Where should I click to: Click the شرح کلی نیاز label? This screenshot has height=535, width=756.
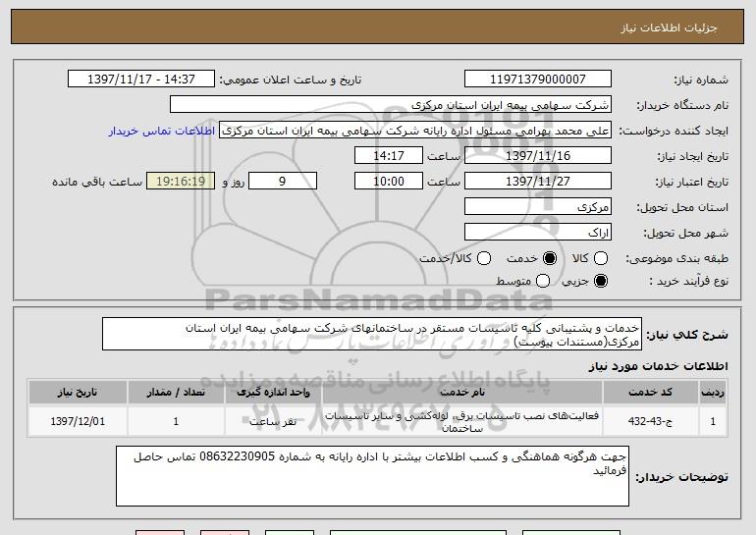click(687, 335)
